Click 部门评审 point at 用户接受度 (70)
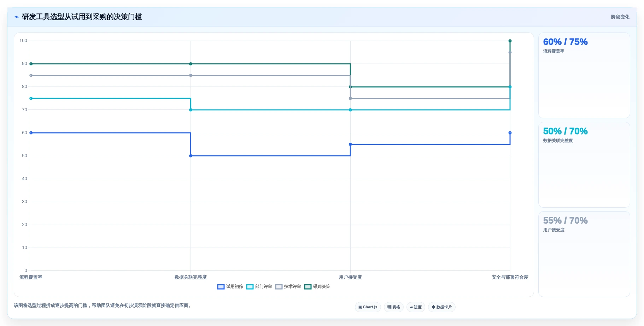 point(350,110)
